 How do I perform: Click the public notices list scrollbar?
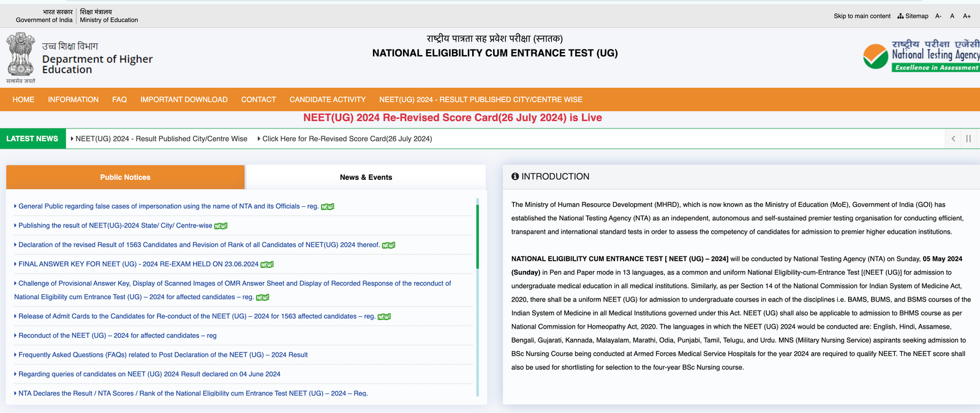click(x=477, y=236)
